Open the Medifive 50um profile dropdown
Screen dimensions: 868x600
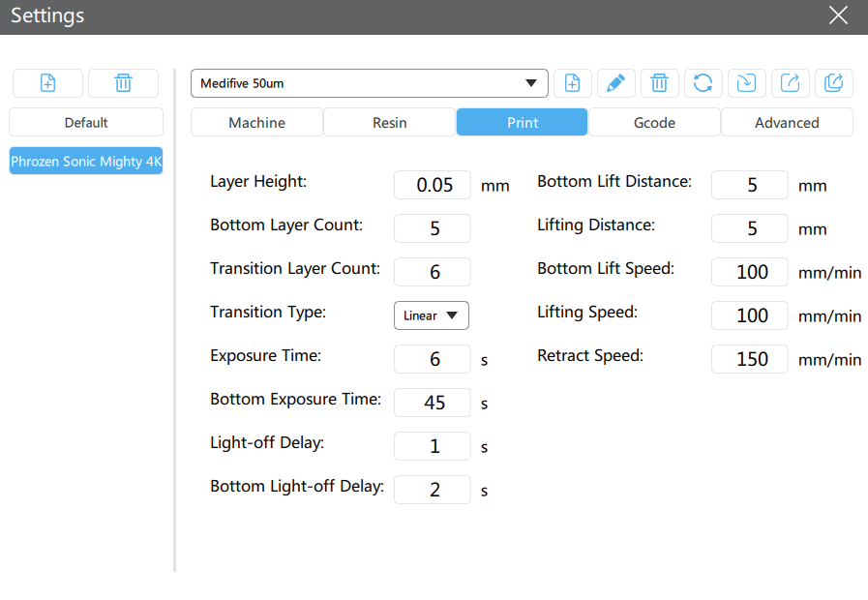370,83
